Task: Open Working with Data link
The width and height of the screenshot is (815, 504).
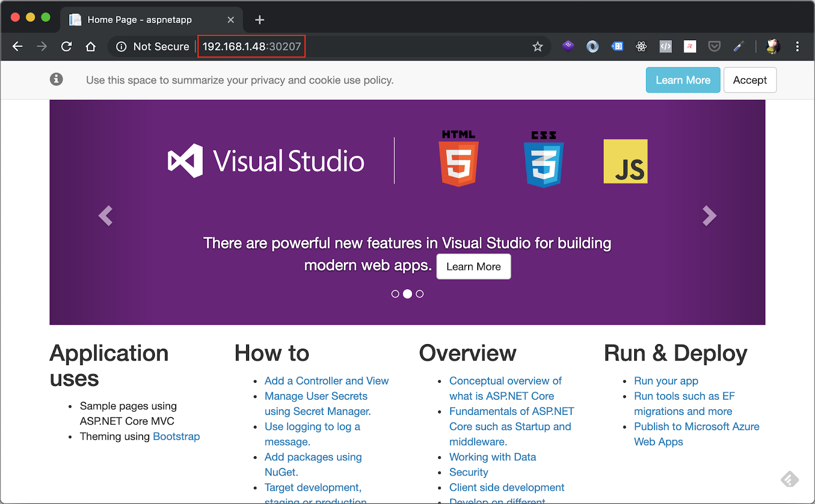Action: tap(493, 457)
